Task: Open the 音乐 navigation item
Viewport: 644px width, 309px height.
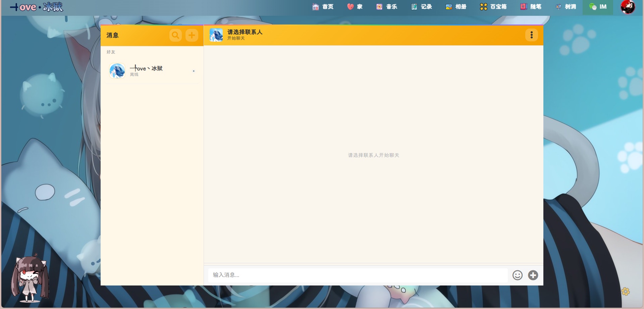Action: coord(387,7)
